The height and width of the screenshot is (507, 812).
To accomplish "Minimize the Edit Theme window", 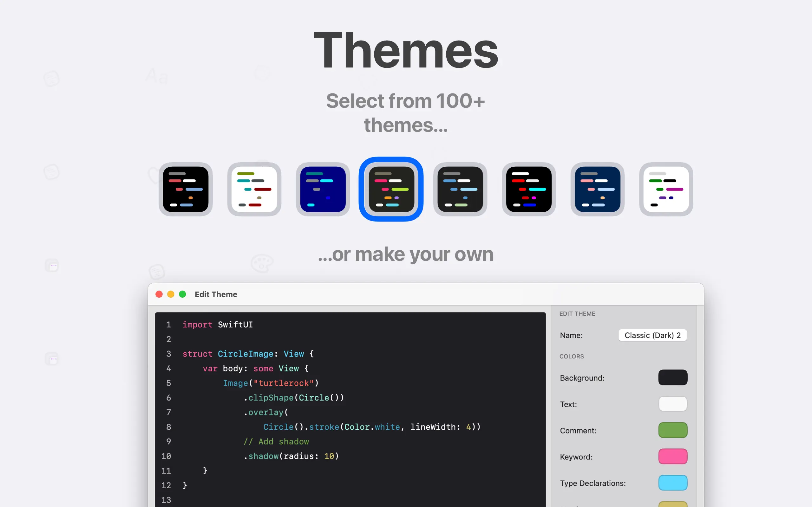I will click(171, 294).
